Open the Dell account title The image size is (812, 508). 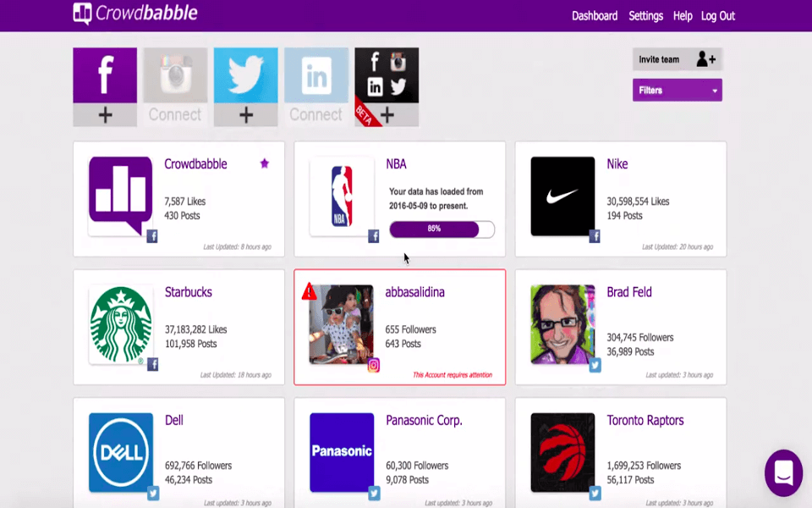pyautogui.click(x=174, y=420)
